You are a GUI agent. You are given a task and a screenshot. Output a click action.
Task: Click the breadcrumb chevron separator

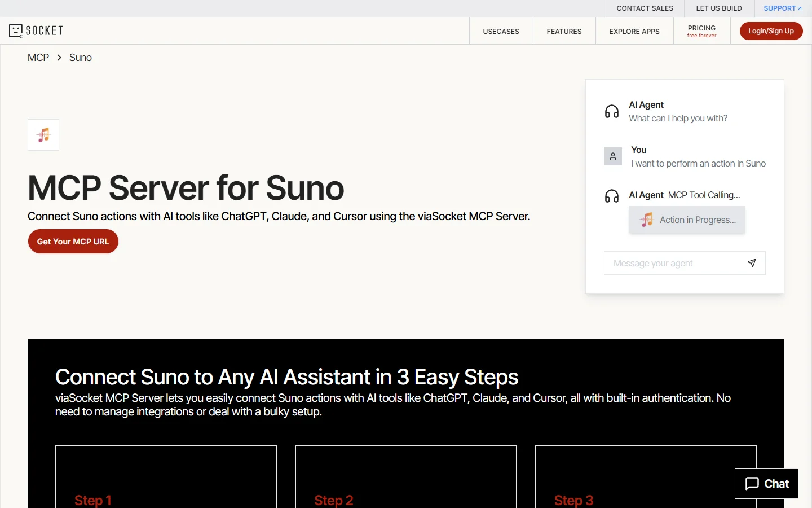click(x=59, y=58)
